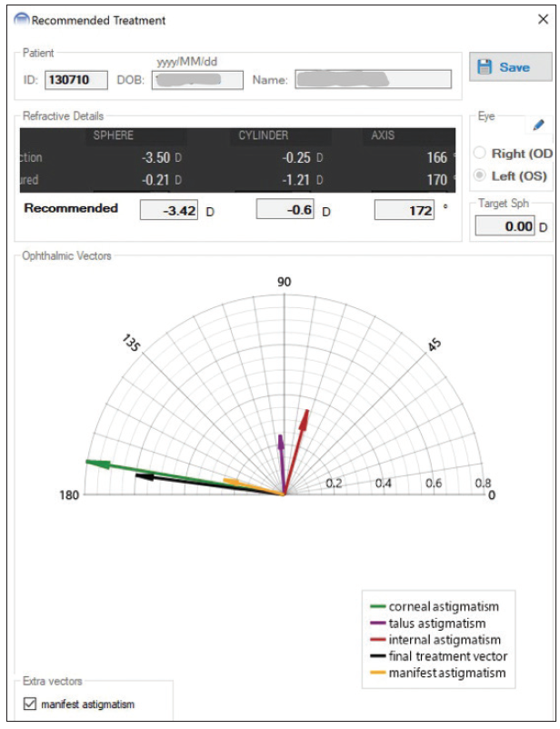Select the Right (OD) eye radio button
The image size is (560, 729).
coord(479,154)
